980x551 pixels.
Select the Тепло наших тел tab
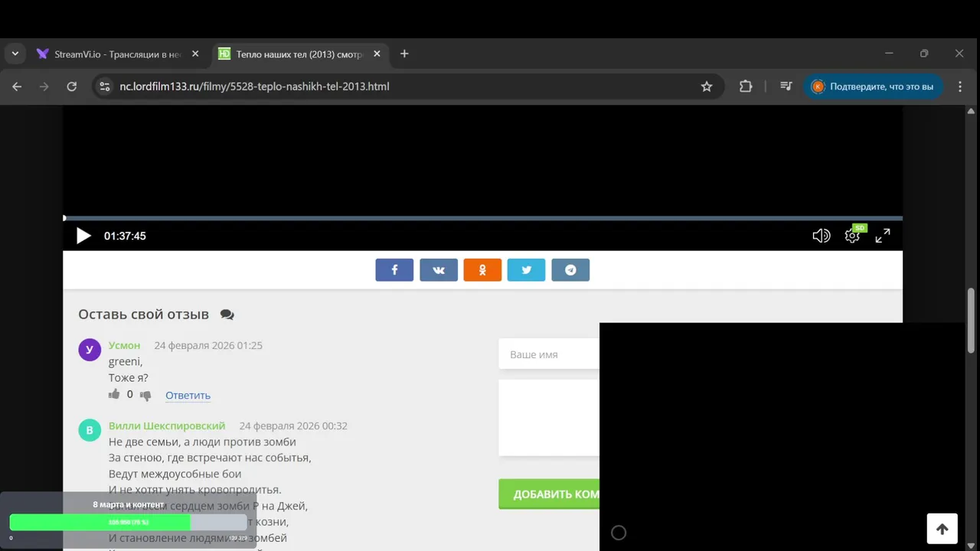[299, 54]
